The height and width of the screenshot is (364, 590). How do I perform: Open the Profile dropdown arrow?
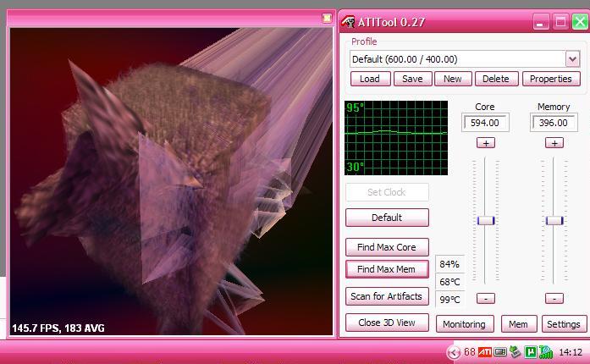572,59
